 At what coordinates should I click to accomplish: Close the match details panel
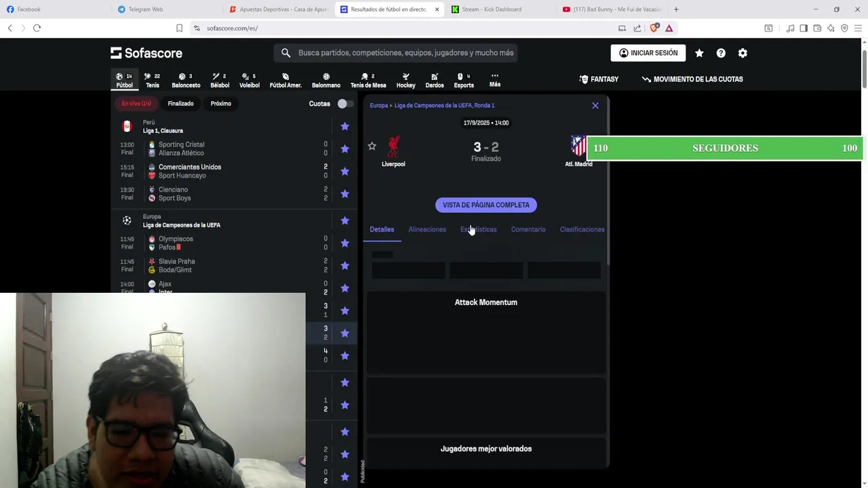(595, 106)
